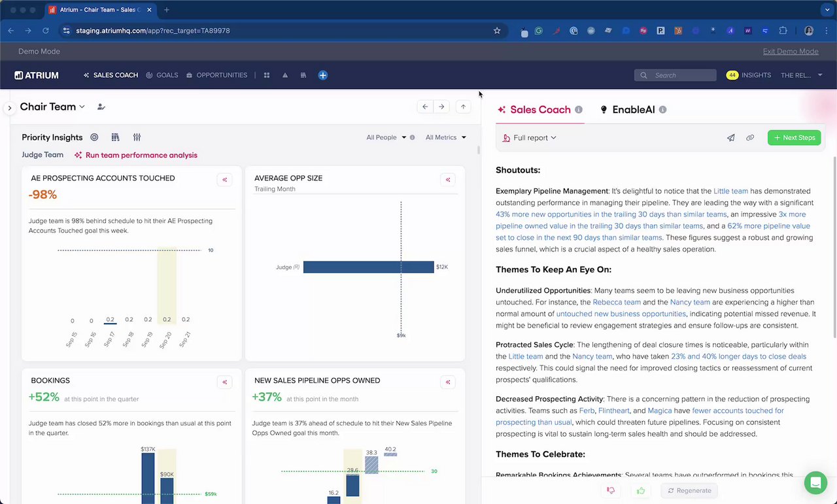Expand the left sidebar chevron

pos(9,108)
